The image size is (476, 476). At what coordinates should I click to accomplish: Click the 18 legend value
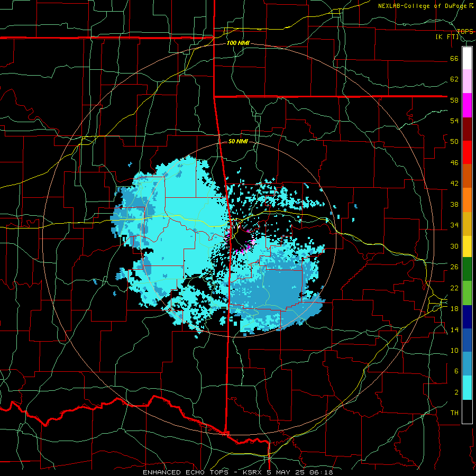click(454, 309)
